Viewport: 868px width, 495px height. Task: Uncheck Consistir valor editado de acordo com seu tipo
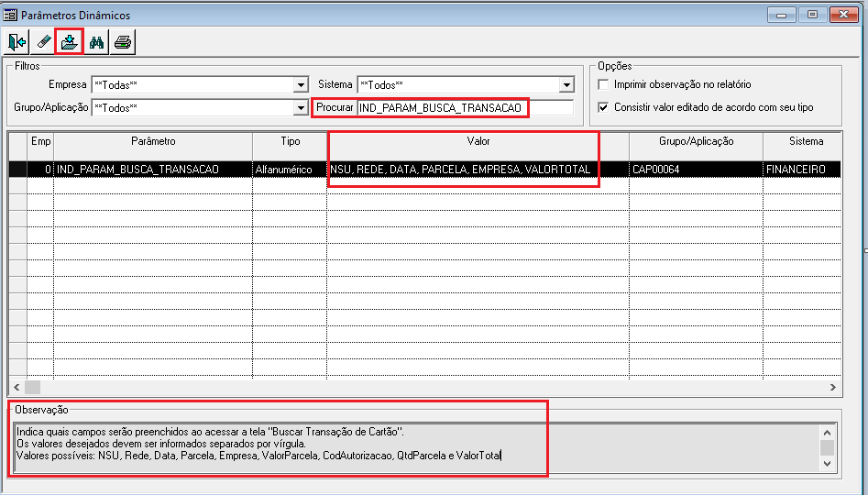tap(603, 107)
